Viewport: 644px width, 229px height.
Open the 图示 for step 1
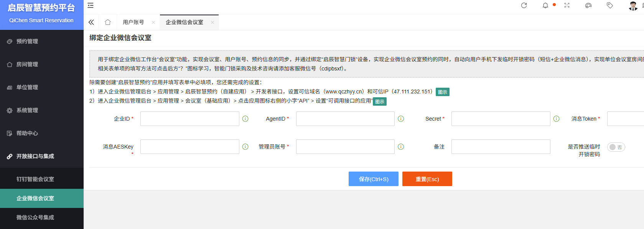443,92
